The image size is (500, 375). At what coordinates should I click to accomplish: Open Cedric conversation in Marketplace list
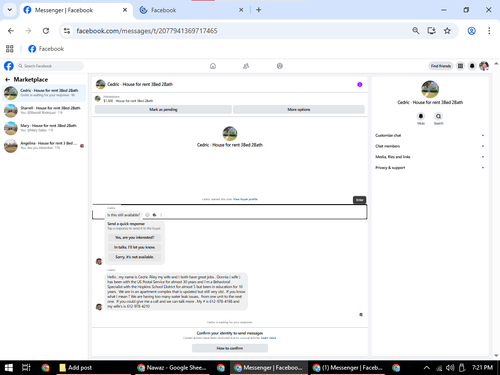[44, 93]
